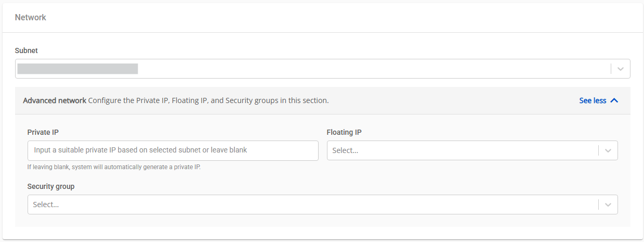Click the Floating IP Select... placeholder
The width and height of the screenshot is (644, 242).
(346, 150)
